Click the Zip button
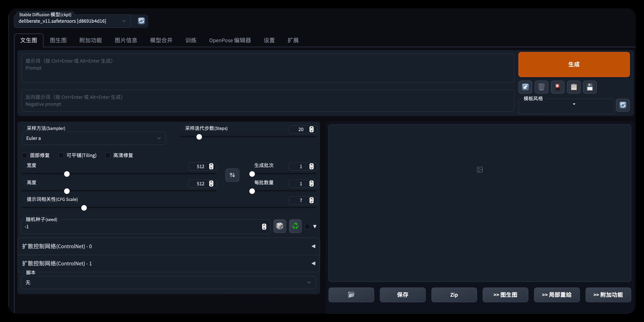 click(454, 295)
